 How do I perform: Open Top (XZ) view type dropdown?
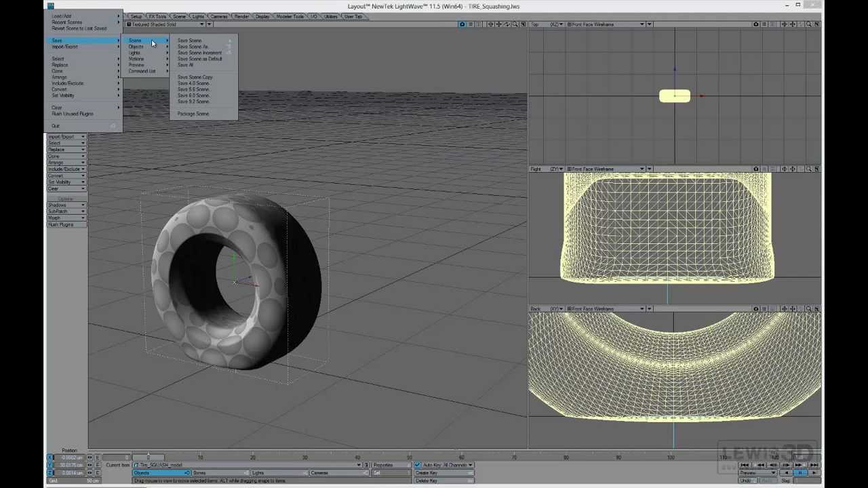coord(547,24)
